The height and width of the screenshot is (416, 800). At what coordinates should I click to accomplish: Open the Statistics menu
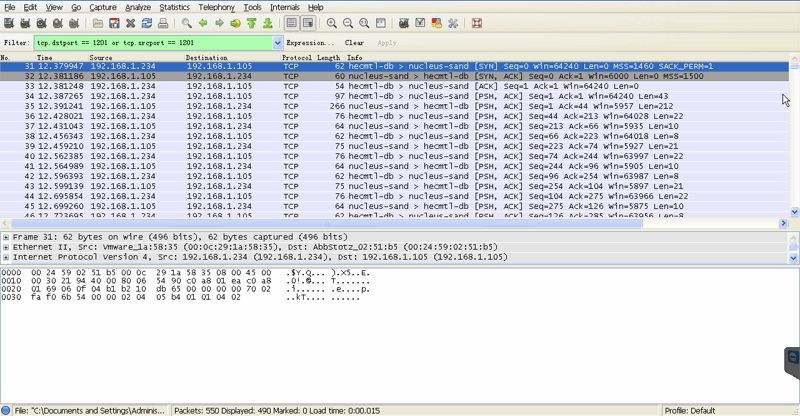point(174,7)
